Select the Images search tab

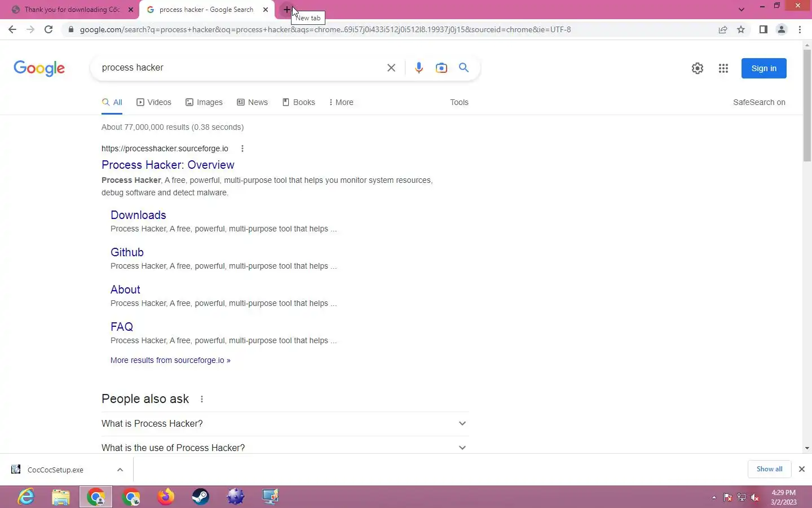click(204, 102)
